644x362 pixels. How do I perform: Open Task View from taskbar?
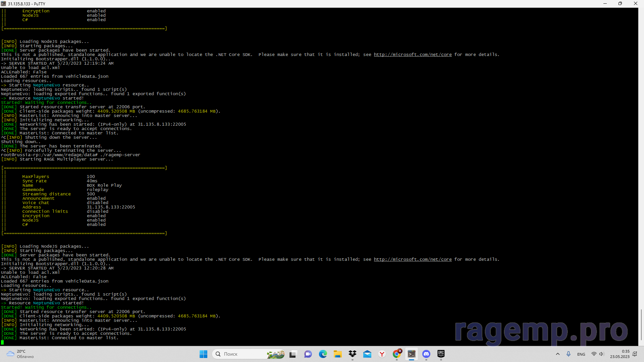coord(293,354)
